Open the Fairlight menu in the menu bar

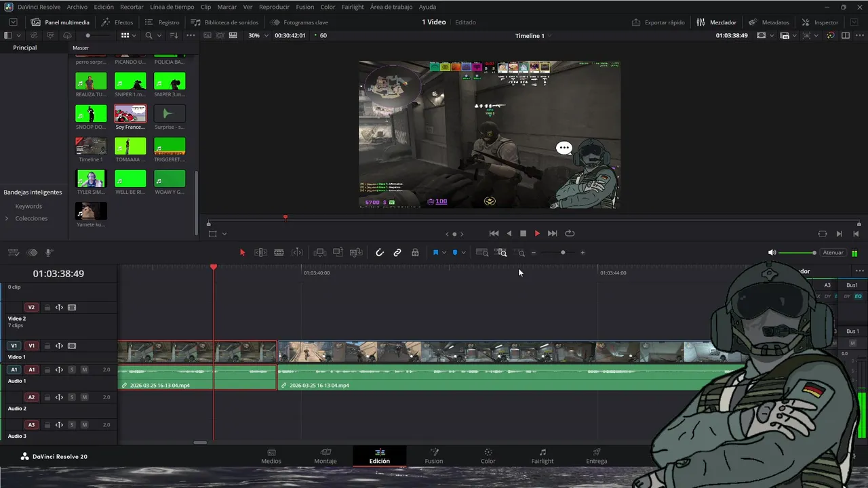point(353,7)
